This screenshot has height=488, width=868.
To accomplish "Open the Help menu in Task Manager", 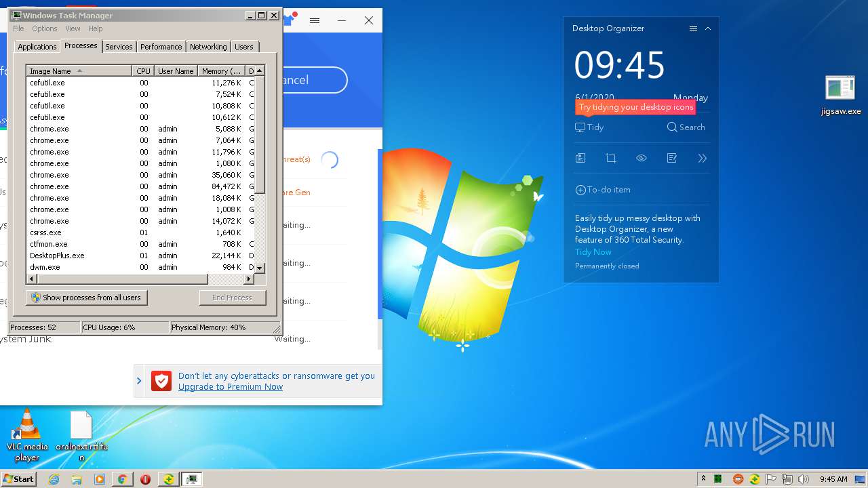I will [95, 28].
